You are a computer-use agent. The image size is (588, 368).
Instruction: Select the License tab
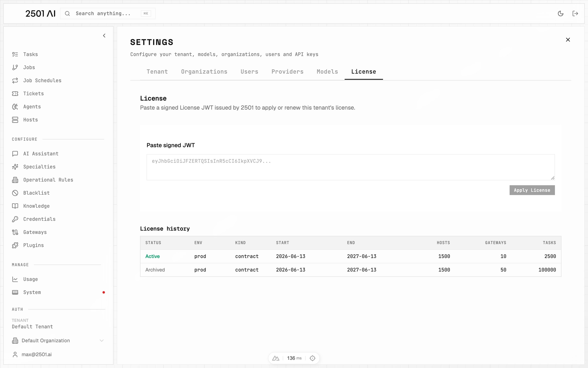[363, 72]
